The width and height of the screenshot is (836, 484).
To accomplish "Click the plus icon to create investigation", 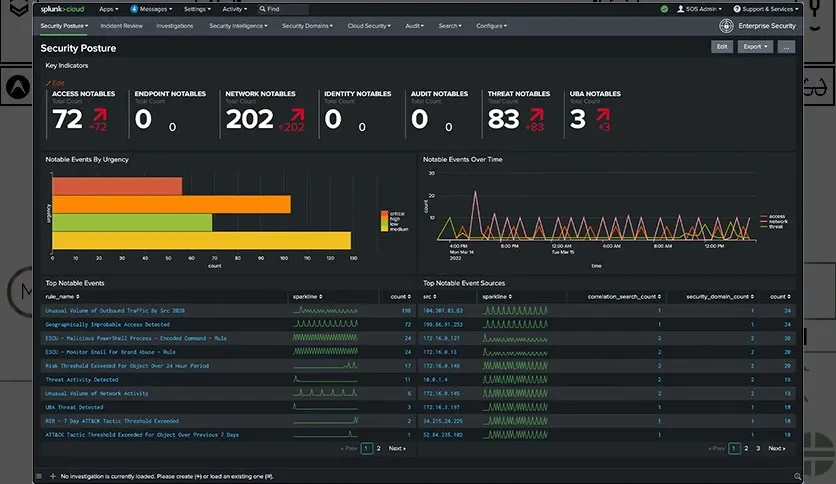I will click(x=53, y=476).
